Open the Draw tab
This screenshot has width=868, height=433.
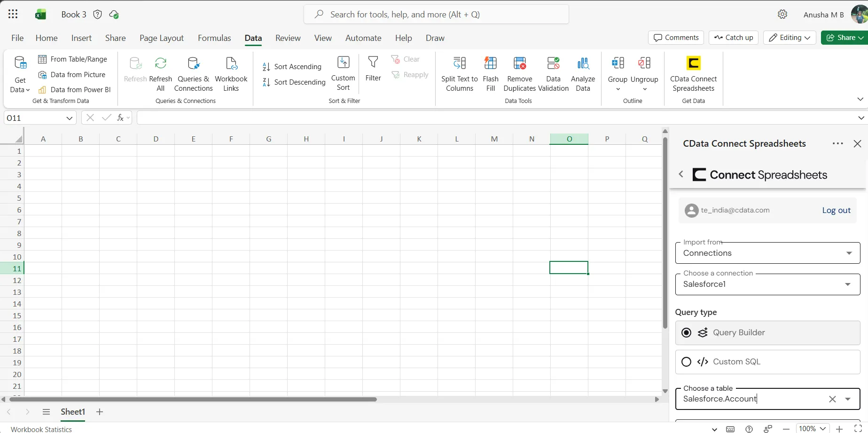coord(435,38)
